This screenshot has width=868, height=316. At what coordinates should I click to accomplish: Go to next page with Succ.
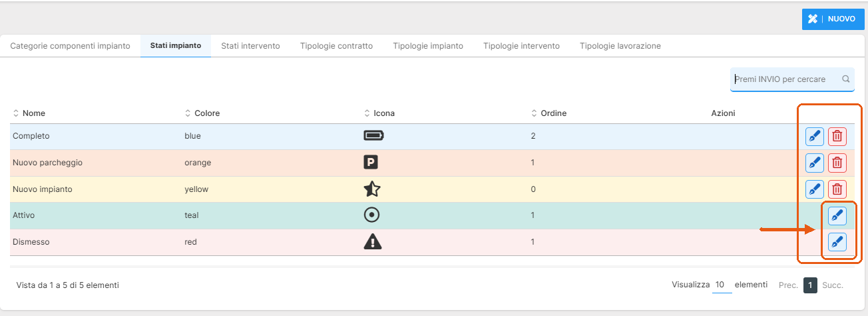pyautogui.click(x=833, y=285)
